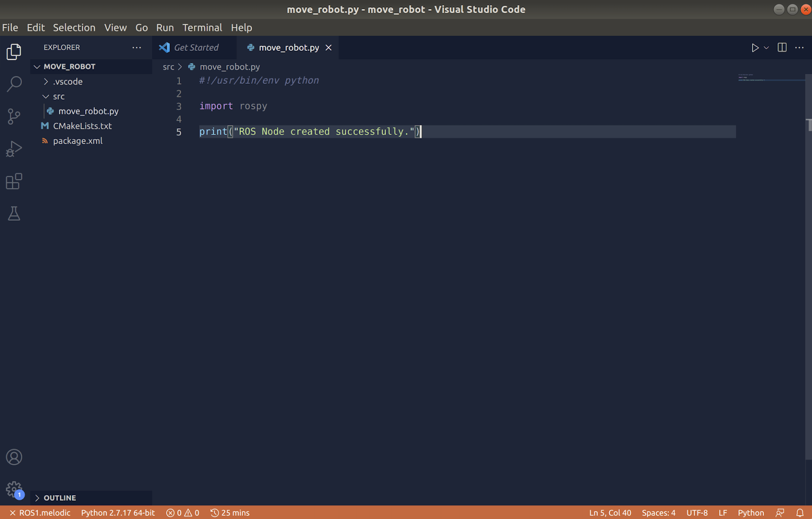Screen dimensions: 812x519
Task: Open the Search view in activity bar
Action: tap(14, 84)
